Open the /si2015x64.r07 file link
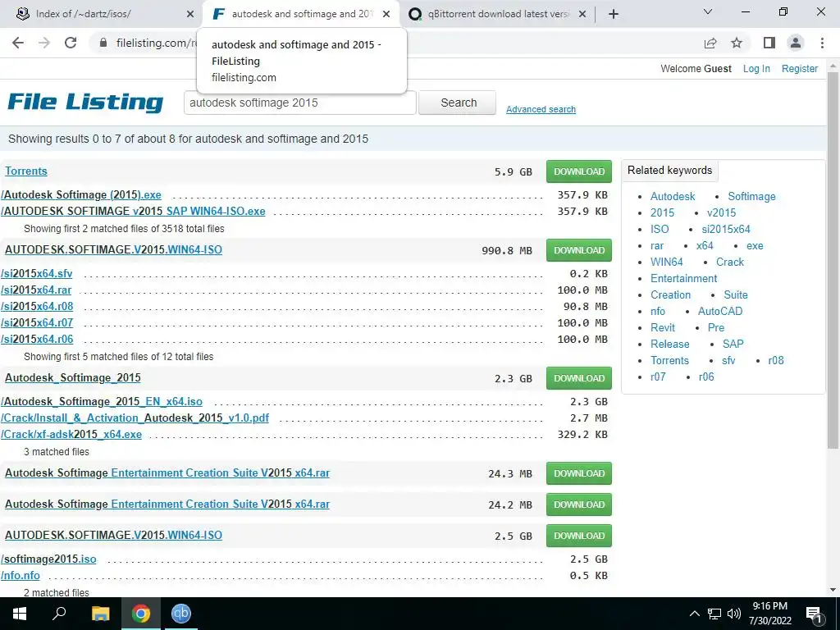 [x=37, y=323]
